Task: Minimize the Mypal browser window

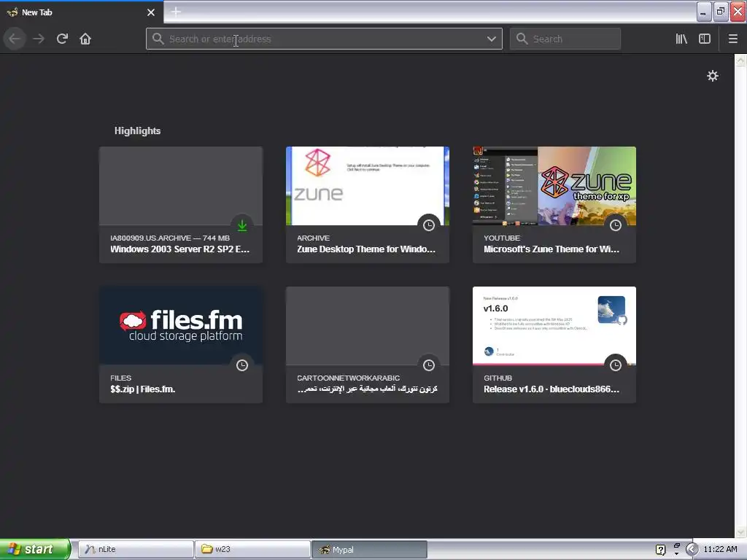Action: [704, 12]
